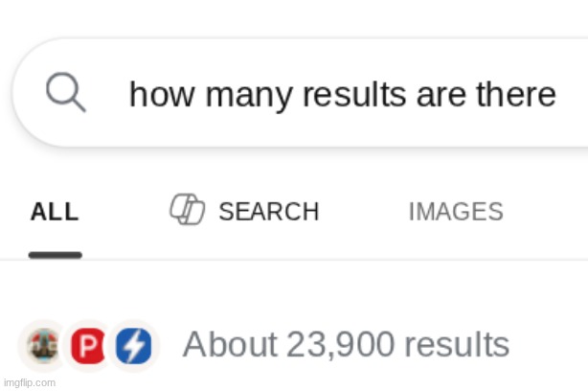Click the Copilot icon beside SEARCH
Viewport: 588px width, 391px height.
point(188,210)
